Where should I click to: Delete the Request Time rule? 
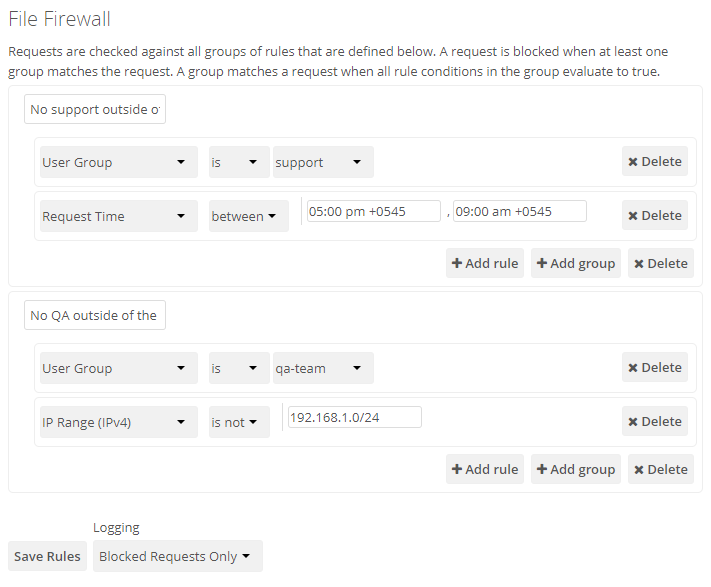point(654,216)
